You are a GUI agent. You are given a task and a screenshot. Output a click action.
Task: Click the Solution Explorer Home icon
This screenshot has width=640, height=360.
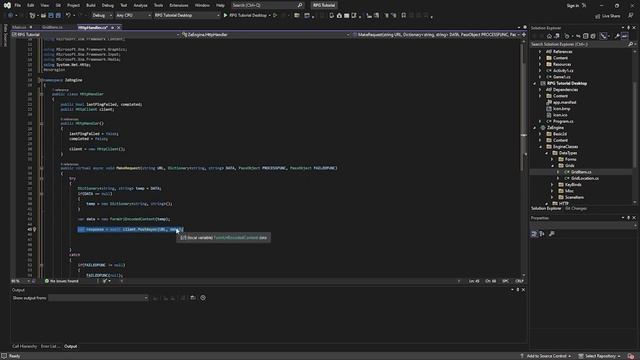[549, 36]
